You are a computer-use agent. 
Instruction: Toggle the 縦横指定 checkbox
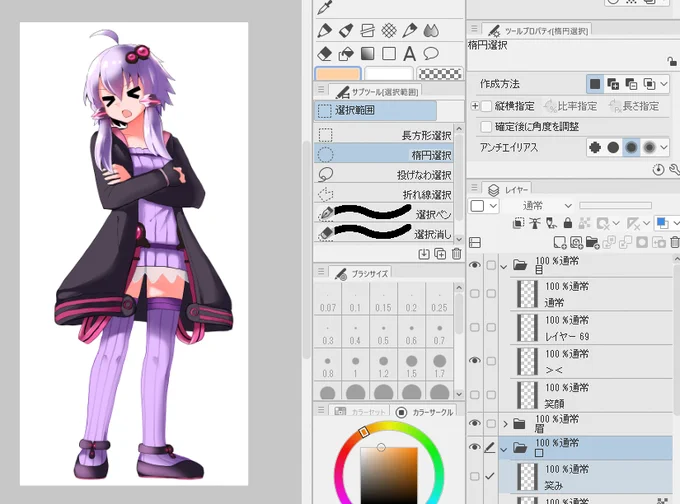(487, 106)
